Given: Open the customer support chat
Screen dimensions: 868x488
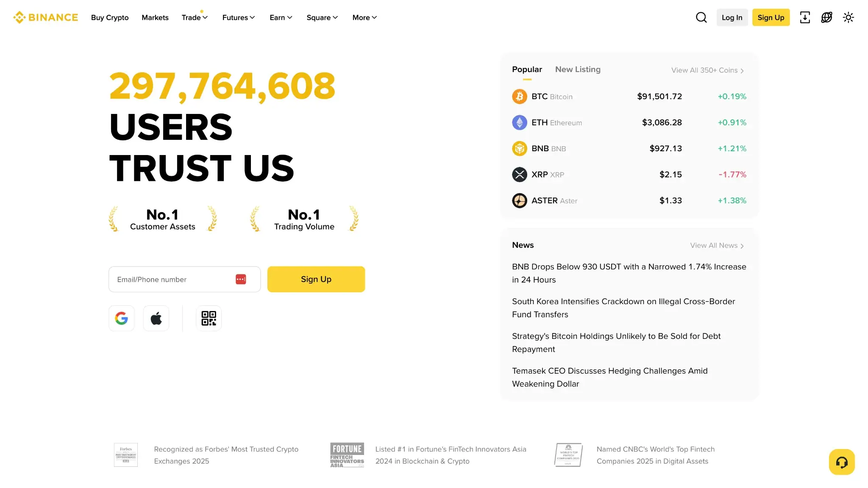Looking at the screenshot, I should pyautogui.click(x=842, y=462).
